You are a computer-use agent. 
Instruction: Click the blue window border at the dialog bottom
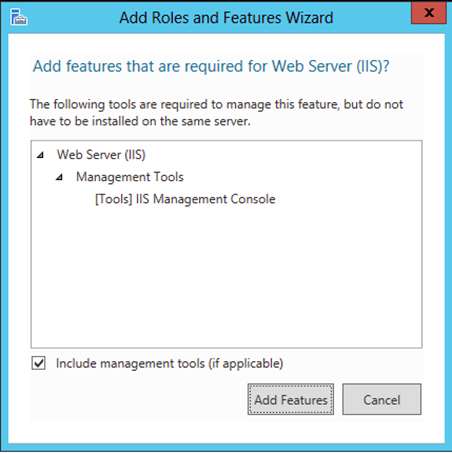tap(226, 447)
